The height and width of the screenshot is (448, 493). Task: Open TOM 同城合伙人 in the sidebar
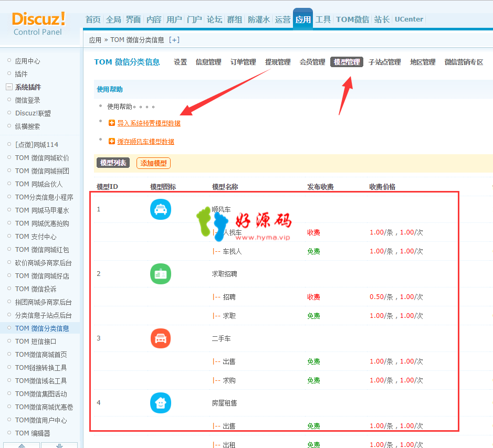(x=39, y=184)
